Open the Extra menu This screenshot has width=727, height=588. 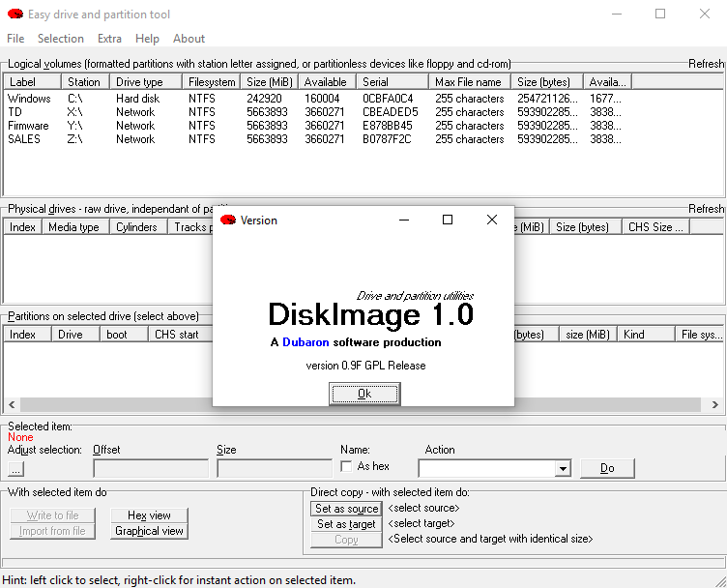click(x=109, y=39)
